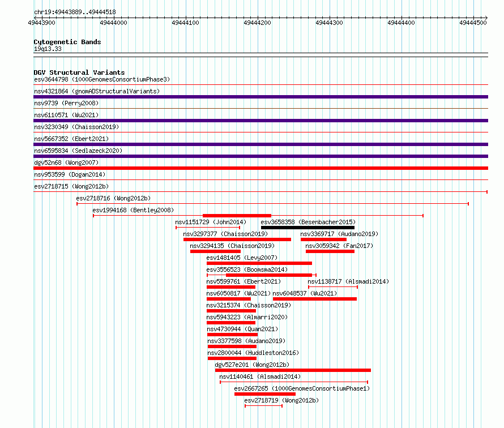The width and height of the screenshot is (504, 428).
Task: Click the esv3644798 1000GenomesConsortiumPhase3 variant label
Action: [102, 79]
